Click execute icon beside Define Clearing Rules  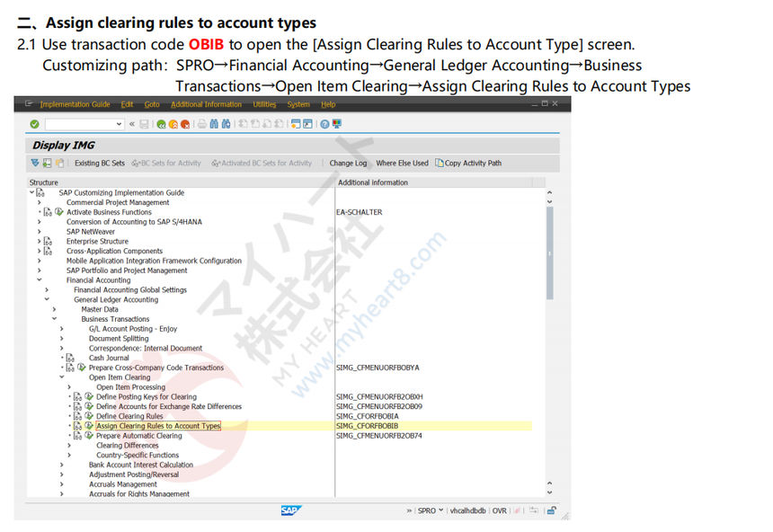(x=89, y=416)
